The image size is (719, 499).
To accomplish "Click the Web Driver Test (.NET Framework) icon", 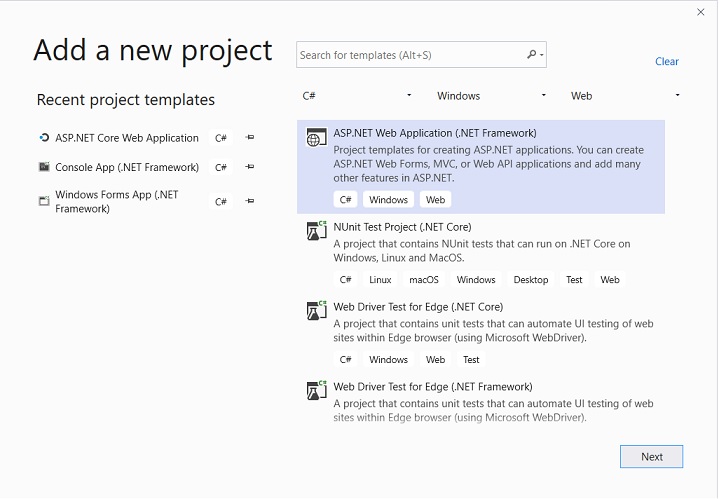I will tap(316, 390).
